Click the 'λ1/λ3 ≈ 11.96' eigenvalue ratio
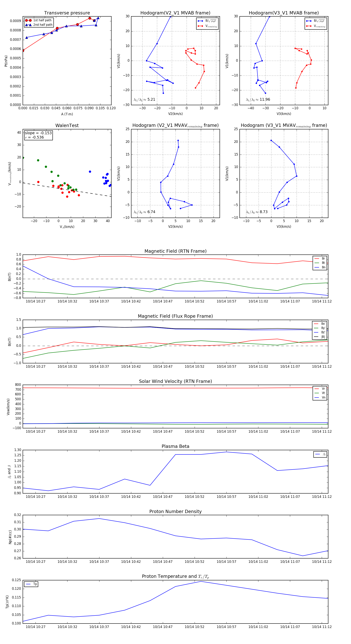The width and height of the screenshot is (351, 644). coord(258,100)
